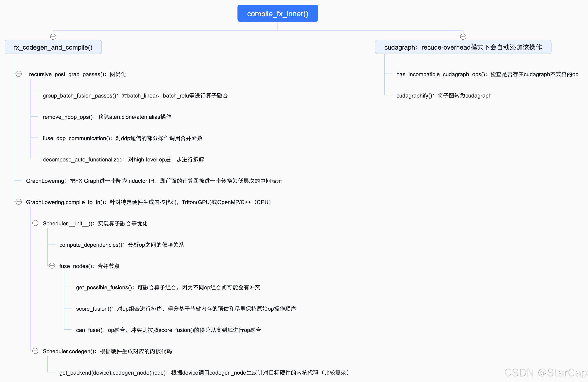Click the has_incompatible_cudagraph_ops() item
The height and width of the screenshot is (382, 588).
click(x=487, y=74)
